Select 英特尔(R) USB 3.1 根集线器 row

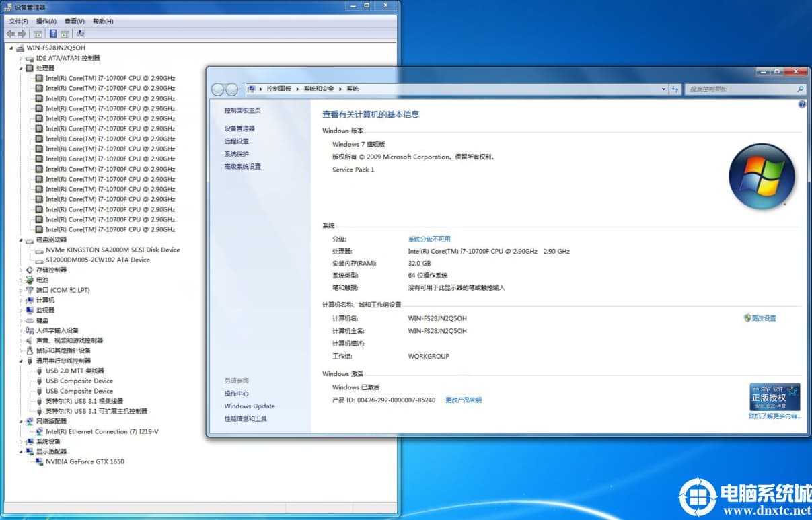tap(85, 401)
